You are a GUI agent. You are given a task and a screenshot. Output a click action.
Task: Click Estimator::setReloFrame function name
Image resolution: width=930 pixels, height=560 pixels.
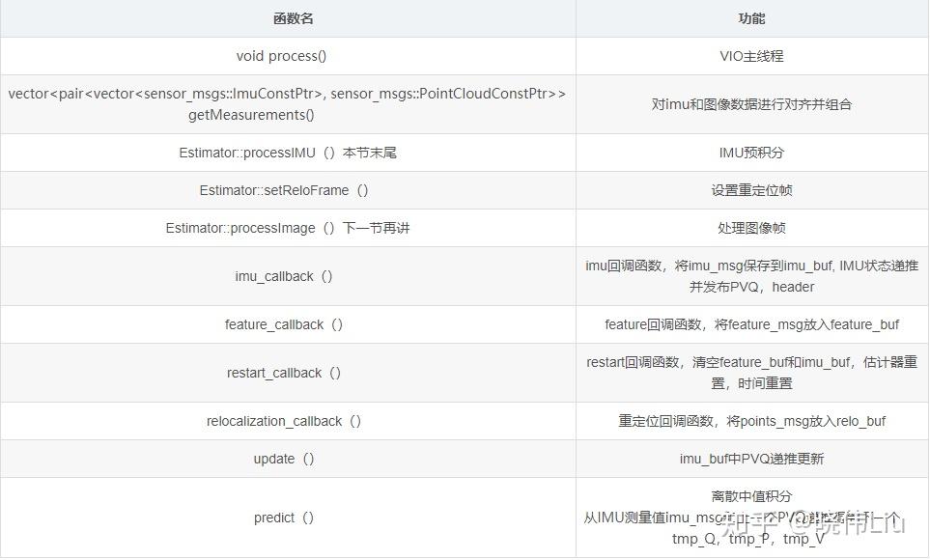point(286,190)
